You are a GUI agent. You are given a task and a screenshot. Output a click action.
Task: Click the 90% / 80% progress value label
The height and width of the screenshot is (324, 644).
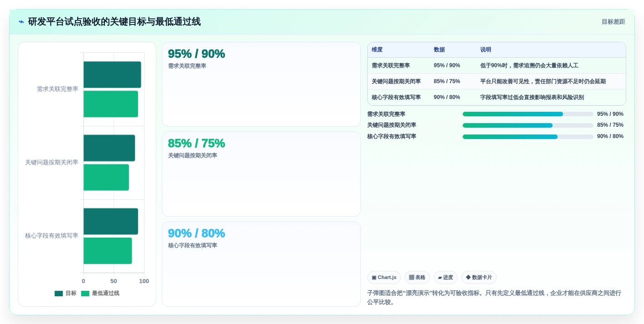[x=610, y=136]
